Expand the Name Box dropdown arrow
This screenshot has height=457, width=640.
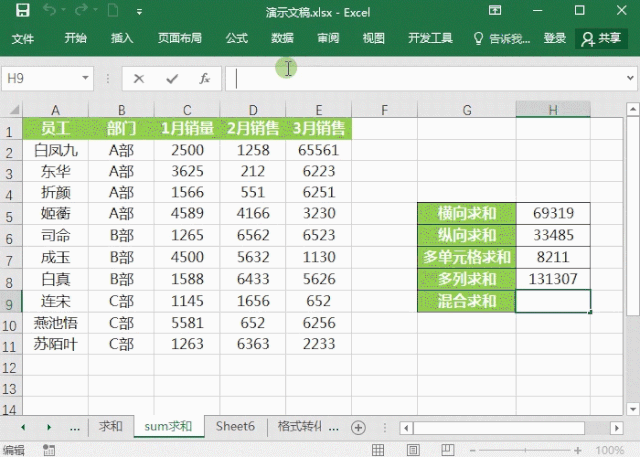coord(85,78)
